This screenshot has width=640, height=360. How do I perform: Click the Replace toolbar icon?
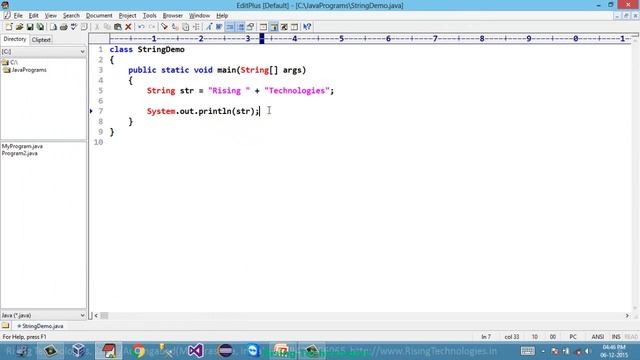point(175,27)
